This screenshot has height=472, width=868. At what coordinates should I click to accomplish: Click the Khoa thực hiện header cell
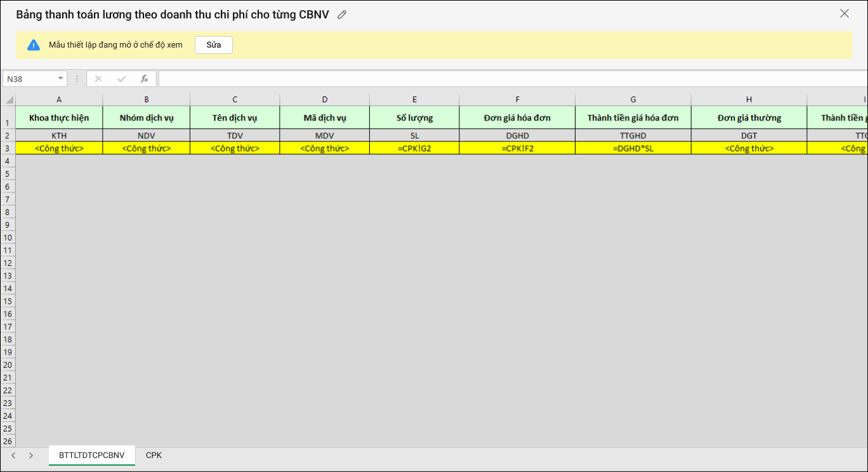pyautogui.click(x=59, y=118)
